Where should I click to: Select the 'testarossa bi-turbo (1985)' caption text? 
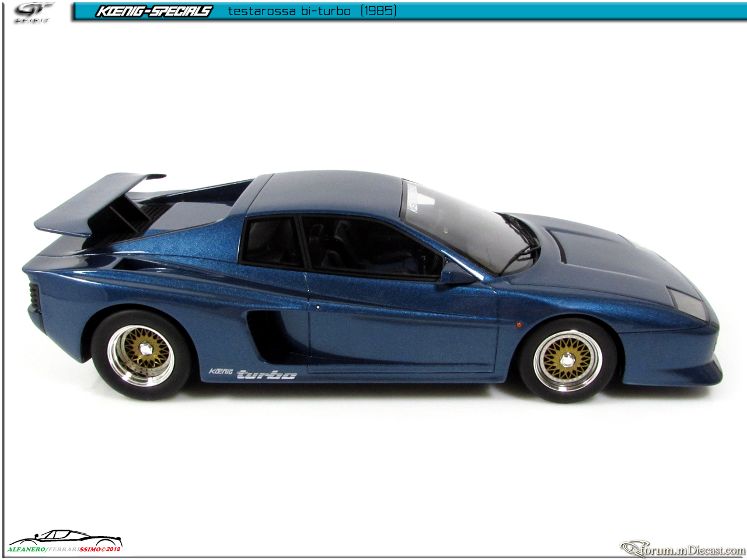[312, 11]
